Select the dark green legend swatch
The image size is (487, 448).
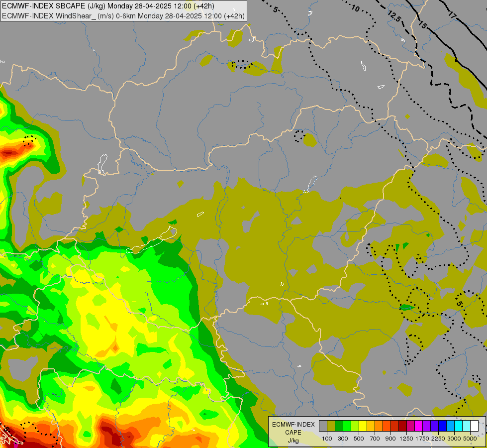point(339,426)
